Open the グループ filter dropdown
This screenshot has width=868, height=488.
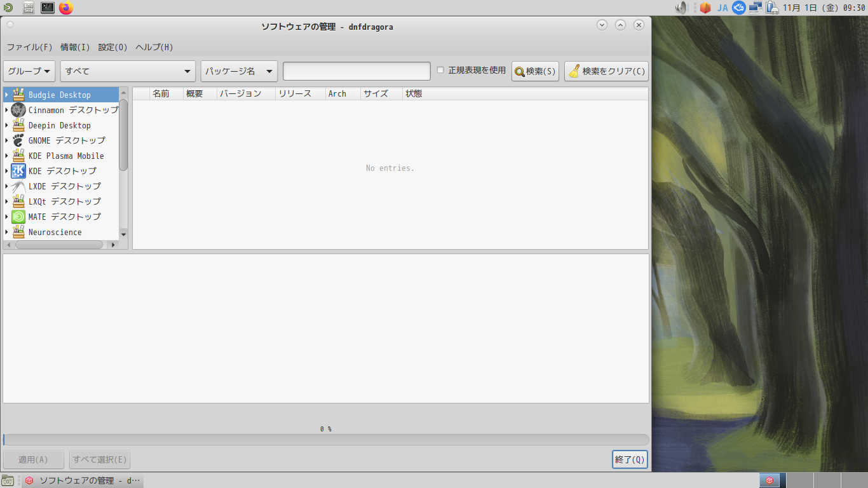point(29,71)
